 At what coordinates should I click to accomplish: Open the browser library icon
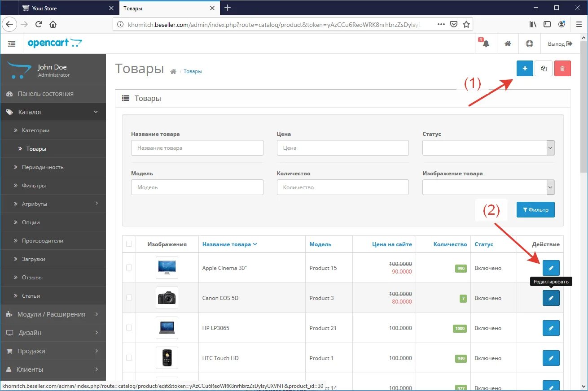(x=533, y=24)
